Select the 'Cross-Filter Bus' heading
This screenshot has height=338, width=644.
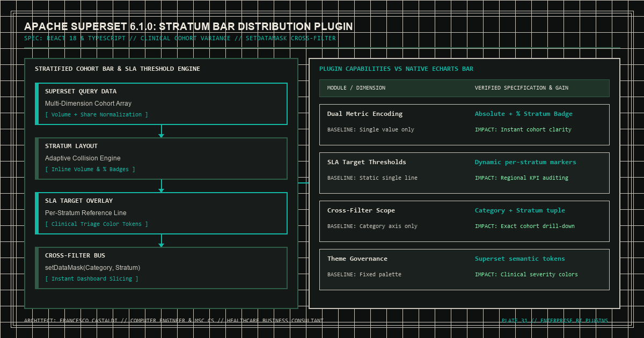75,255
